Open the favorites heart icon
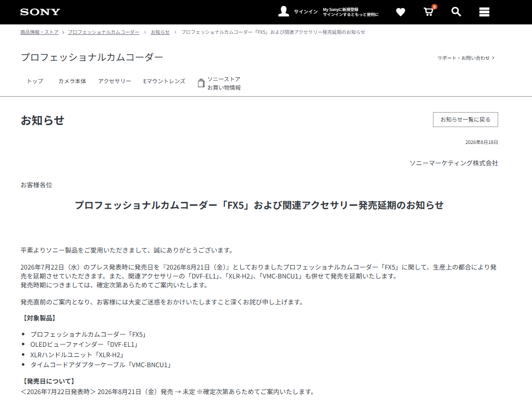The height and width of the screenshot is (417, 532). click(401, 12)
